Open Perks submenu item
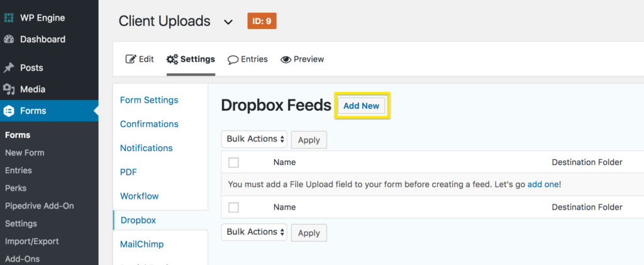Viewport: 644px width, 265px height. [16, 188]
